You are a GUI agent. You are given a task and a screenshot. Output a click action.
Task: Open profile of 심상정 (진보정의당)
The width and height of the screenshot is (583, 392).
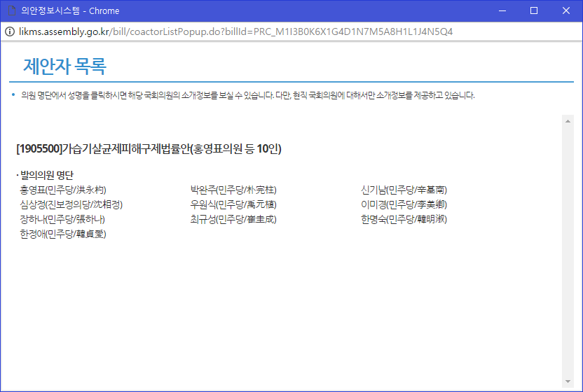[x=71, y=204]
